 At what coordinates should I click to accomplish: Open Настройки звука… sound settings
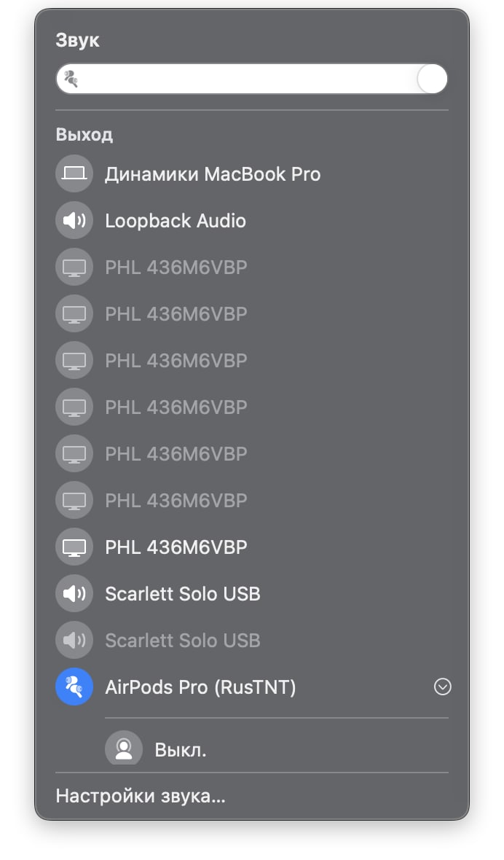coord(141,796)
